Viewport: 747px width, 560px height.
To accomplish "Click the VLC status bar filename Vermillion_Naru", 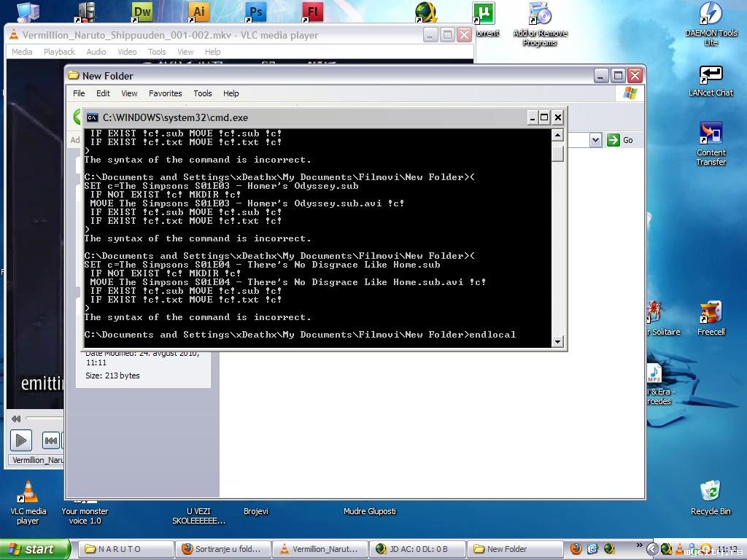I will click(37, 460).
